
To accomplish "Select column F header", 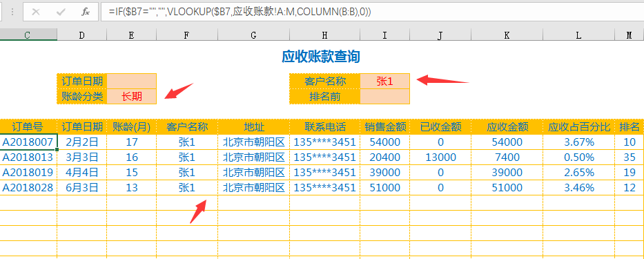I will click(x=187, y=35).
